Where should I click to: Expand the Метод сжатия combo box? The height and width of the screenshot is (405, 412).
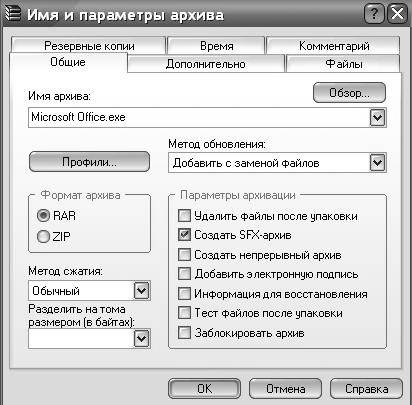[x=142, y=290]
